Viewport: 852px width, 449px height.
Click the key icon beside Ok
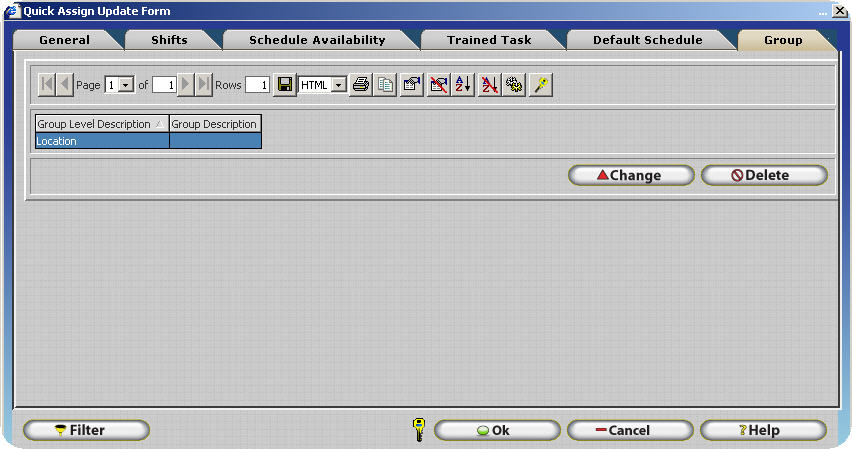419,430
